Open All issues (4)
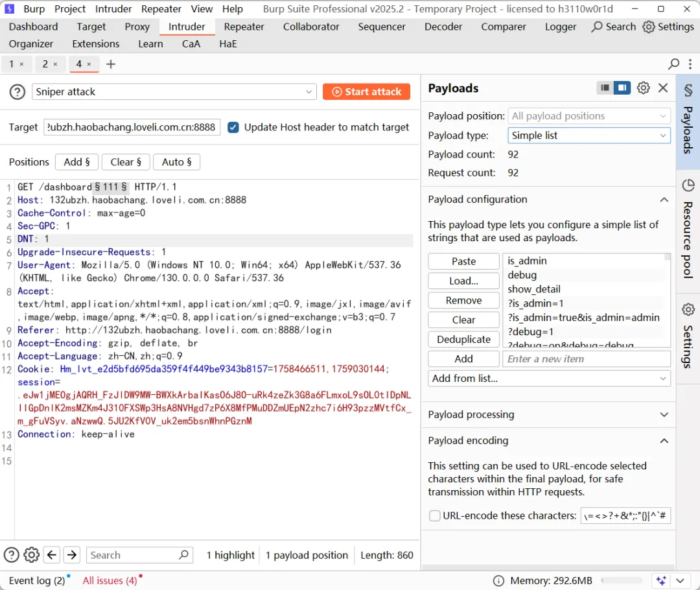This screenshot has height=590, width=700. (x=110, y=581)
